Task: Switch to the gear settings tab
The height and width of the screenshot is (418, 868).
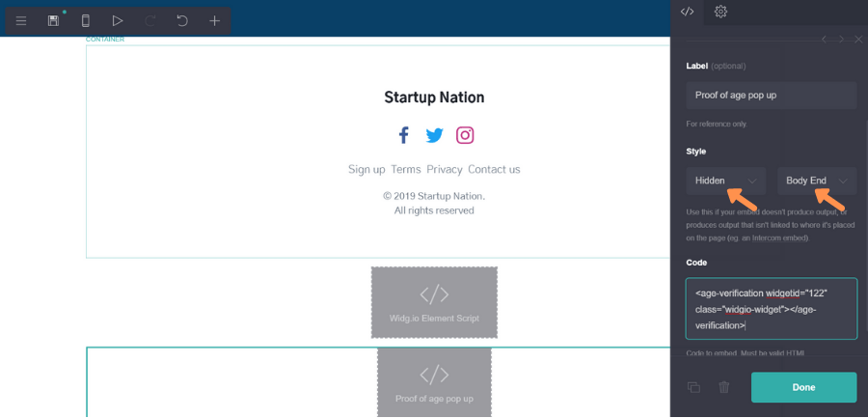Action: pos(720,12)
